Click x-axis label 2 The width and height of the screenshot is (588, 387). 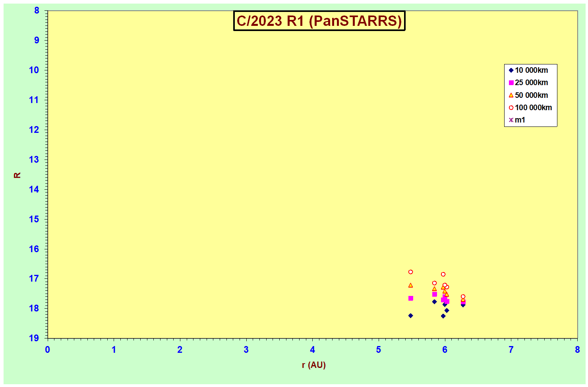pos(180,350)
